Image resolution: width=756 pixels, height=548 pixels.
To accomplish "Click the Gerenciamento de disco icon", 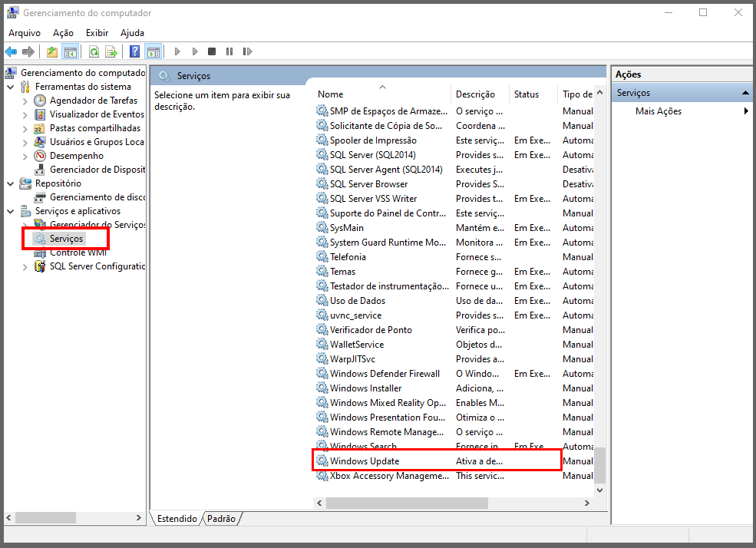I will (x=40, y=197).
